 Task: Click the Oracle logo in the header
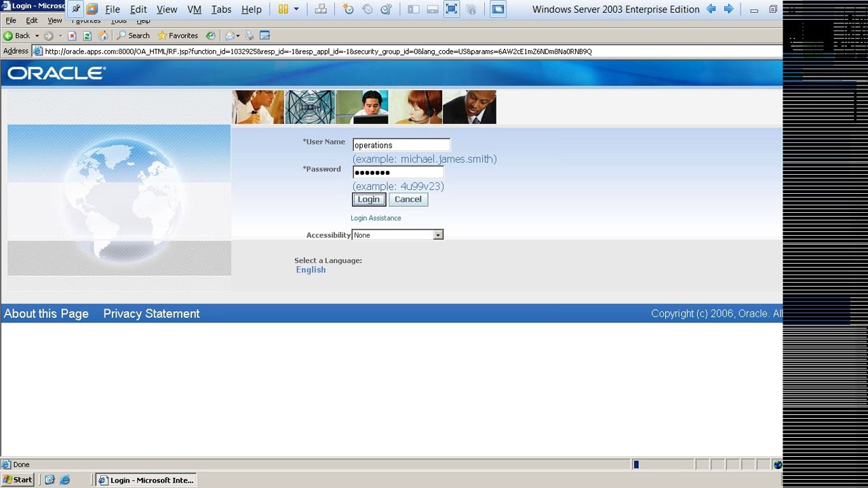57,73
